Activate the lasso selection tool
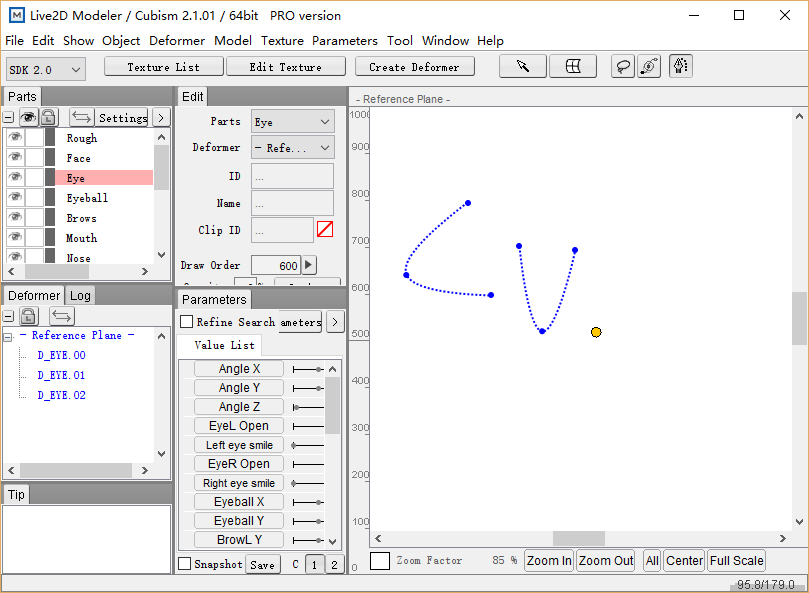809x593 pixels. (x=623, y=67)
